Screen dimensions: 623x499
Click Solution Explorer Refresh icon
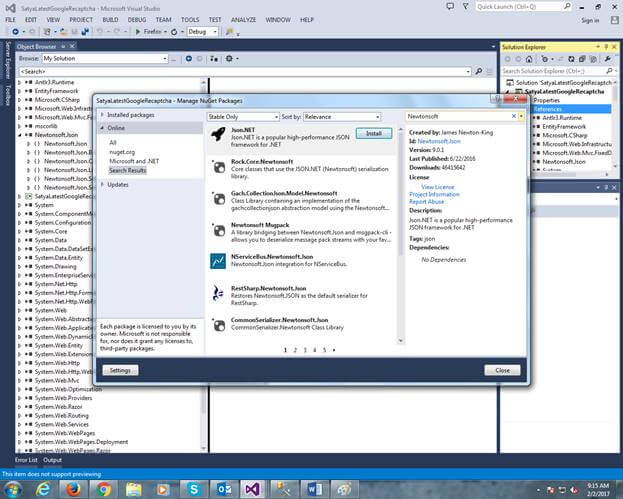point(571,59)
